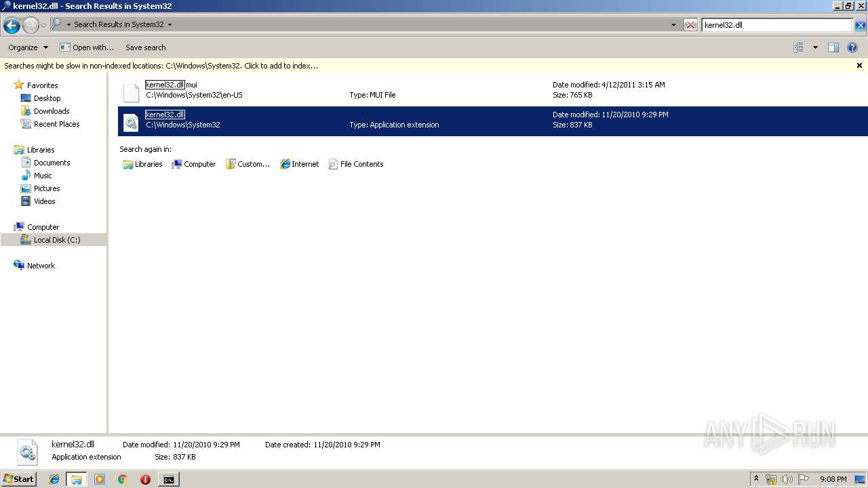Open address bar previous locations dropdown
The height and width of the screenshot is (488, 868).
pos(673,25)
